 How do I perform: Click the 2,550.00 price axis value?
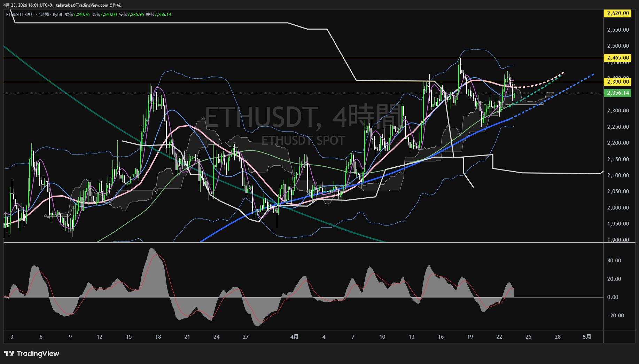tap(618, 30)
